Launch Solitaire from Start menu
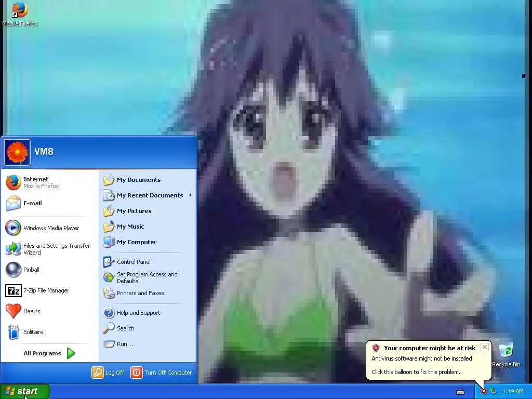Viewport: 532px width, 399px height. pos(50,332)
